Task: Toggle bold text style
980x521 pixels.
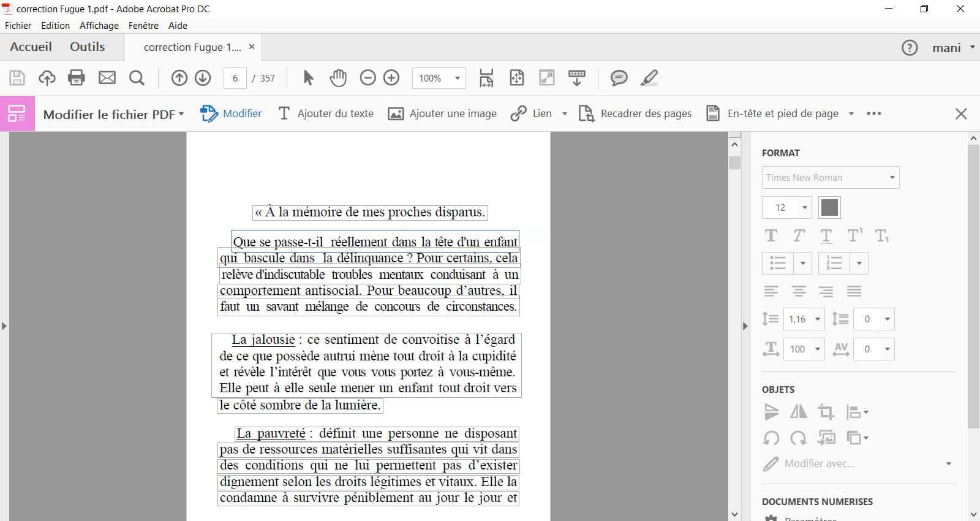Action: [771, 236]
